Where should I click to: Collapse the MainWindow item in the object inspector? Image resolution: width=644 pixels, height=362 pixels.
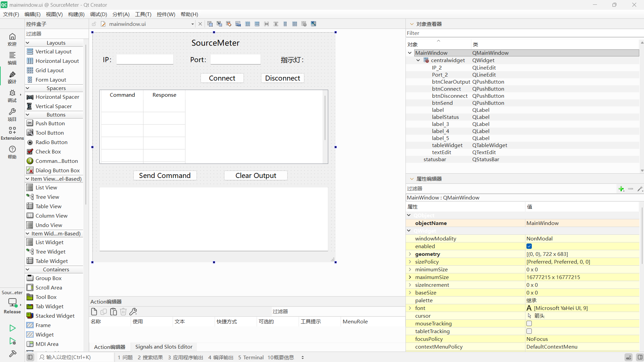click(x=410, y=53)
